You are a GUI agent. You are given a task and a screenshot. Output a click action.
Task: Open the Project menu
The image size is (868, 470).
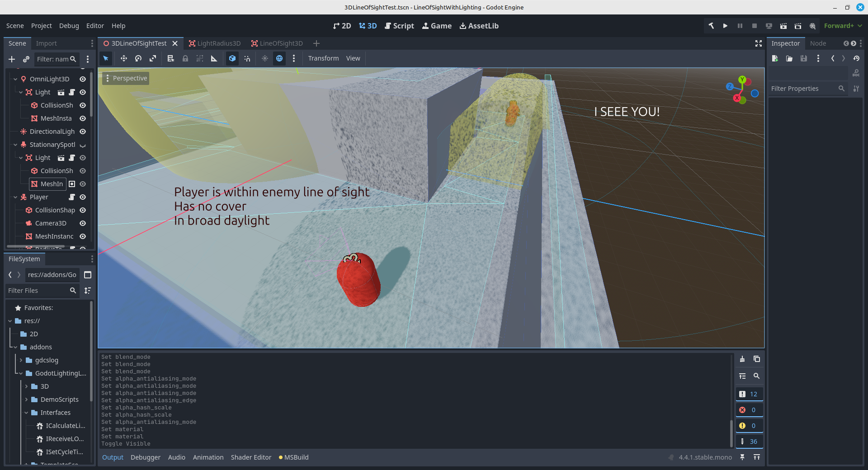42,26
